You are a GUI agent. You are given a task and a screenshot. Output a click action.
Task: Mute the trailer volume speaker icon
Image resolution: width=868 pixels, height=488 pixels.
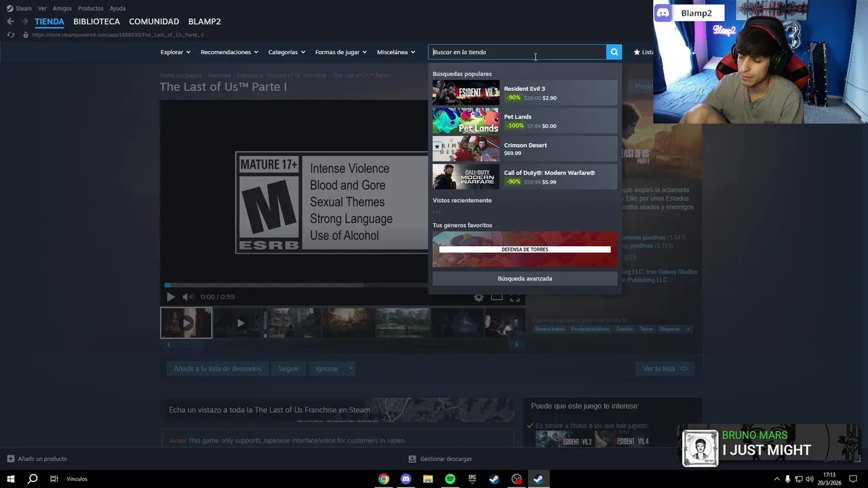click(188, 297)
